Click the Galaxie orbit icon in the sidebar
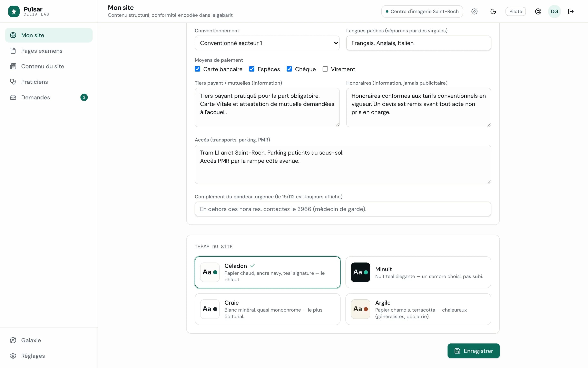Image resolution: width=588 pixels, height=368 pixels. (x=13, y=340)
